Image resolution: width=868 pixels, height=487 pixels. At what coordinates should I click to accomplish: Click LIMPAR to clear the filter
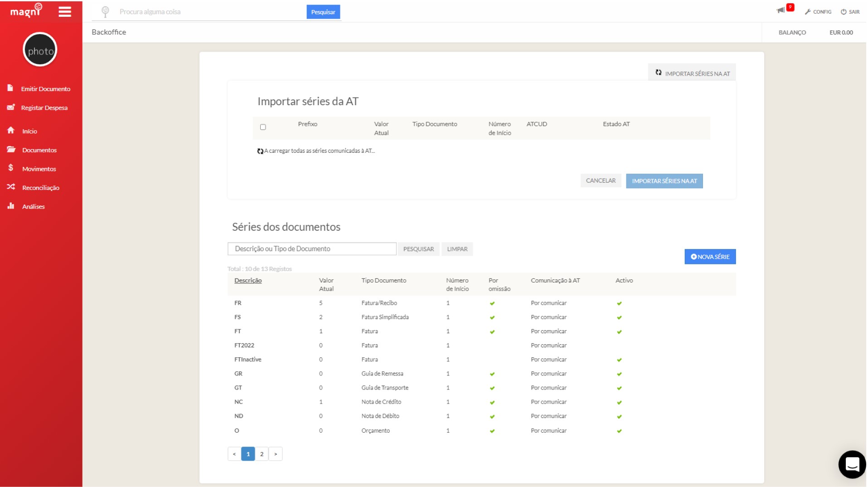pos(457,249)
